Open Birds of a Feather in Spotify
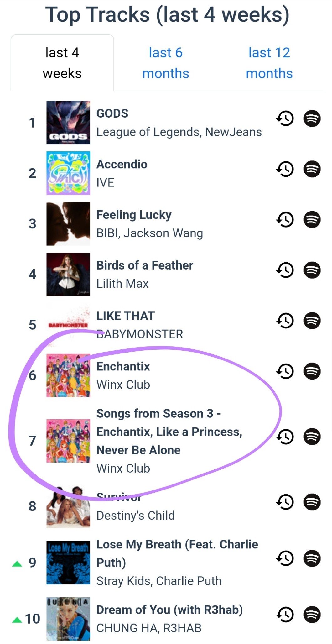This screenshot has height=644, width=332. (312, 270)
